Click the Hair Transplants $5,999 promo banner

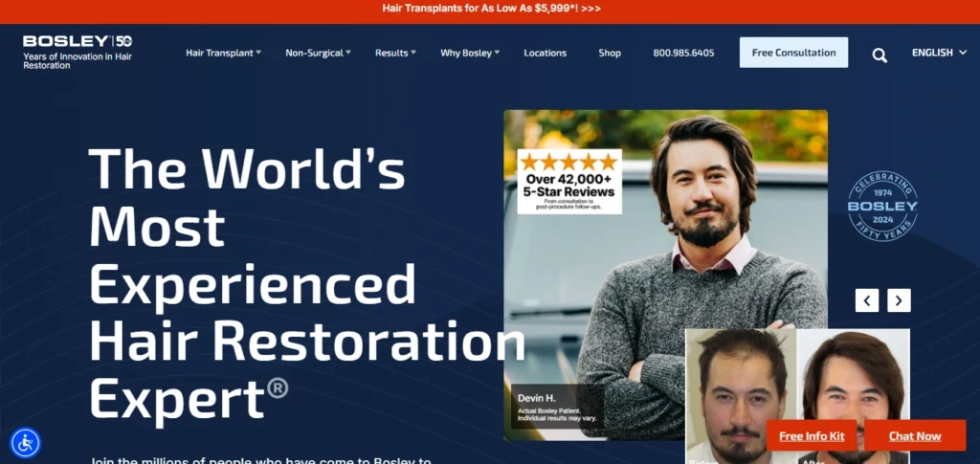491,8
